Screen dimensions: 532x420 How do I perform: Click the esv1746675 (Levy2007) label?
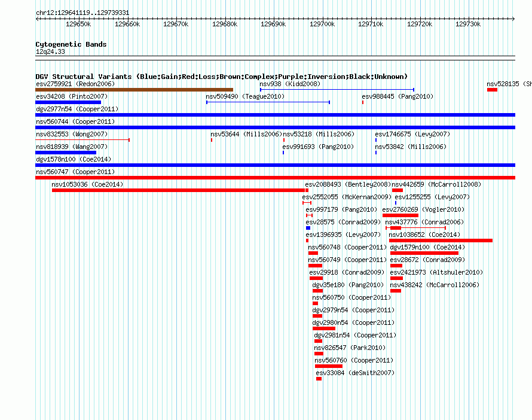[412, 134]
